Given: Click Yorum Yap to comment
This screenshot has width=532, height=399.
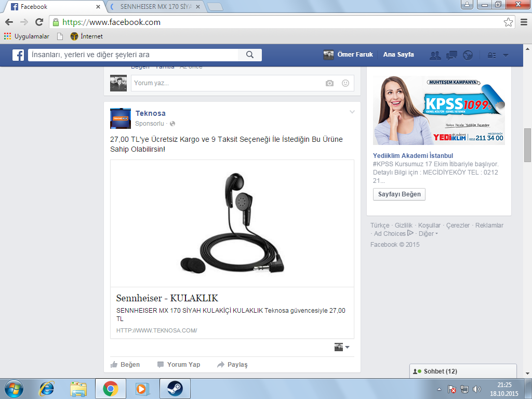Looking at the screenshot, I should point(179,365).
